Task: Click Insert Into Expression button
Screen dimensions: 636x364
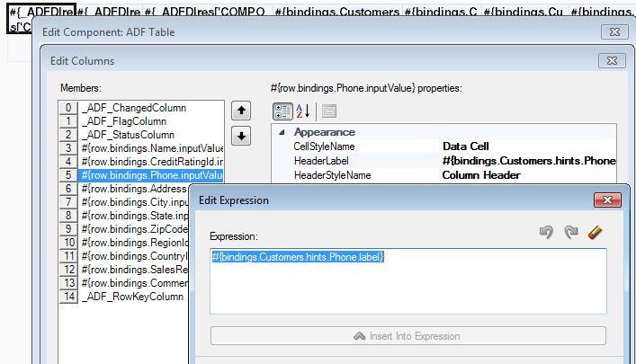Action: tap(408, 336)
